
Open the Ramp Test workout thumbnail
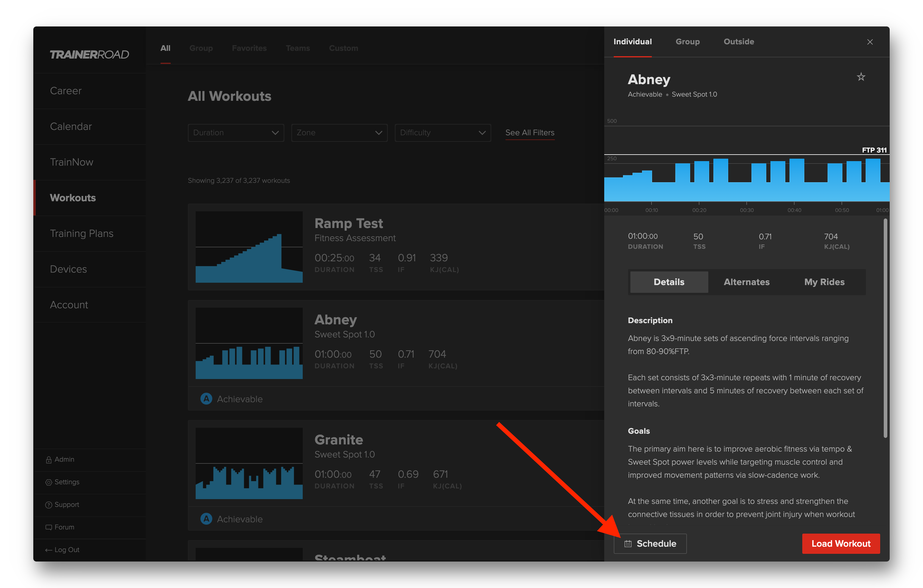click(249, 247)
